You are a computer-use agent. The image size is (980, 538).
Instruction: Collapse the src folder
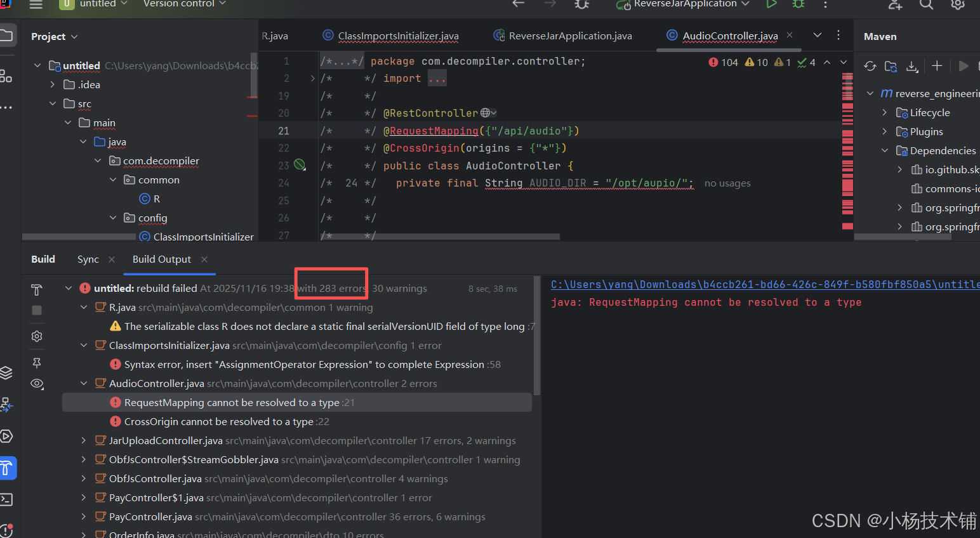[x=53, y=103]
